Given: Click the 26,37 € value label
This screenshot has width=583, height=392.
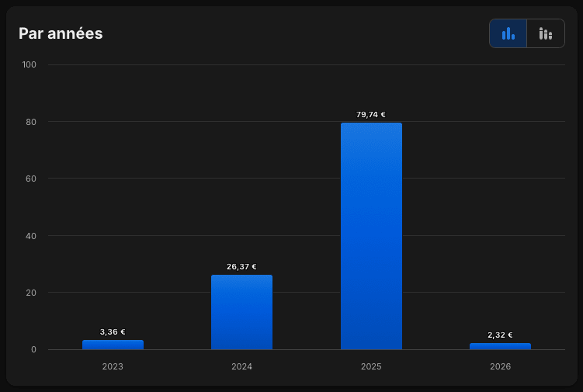Looking at the screenshot, I should [241, 267].
